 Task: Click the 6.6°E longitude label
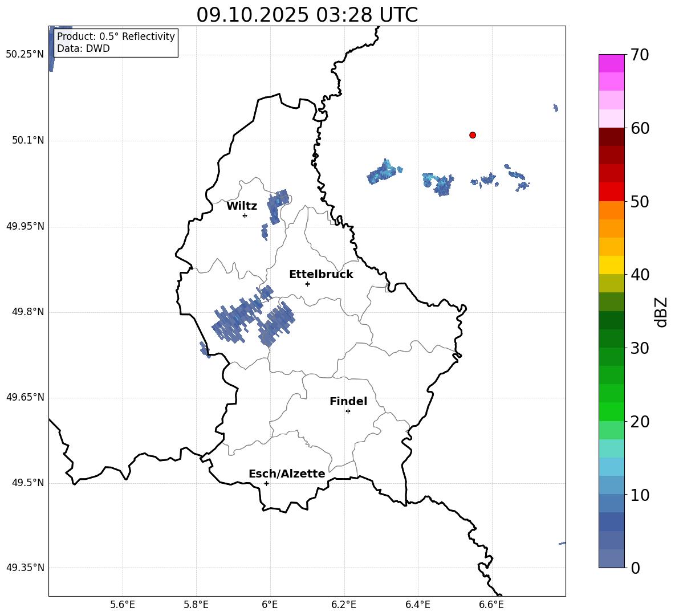click(491, 605)
